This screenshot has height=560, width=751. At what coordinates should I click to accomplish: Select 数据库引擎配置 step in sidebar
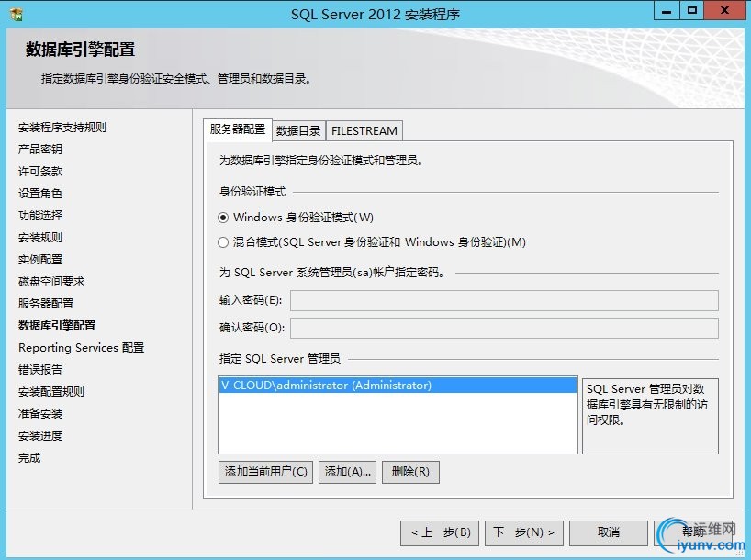pos(57,326)
